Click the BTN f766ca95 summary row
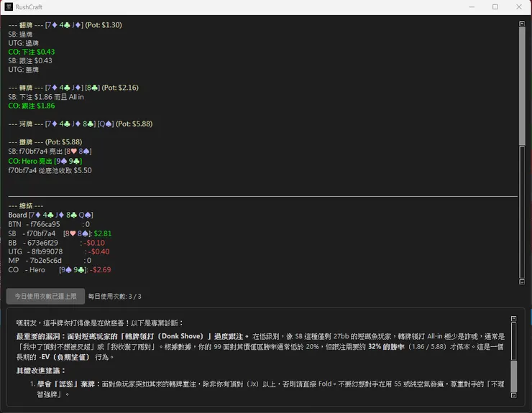The width and height of the screenshot is (532, 413). pyautogui.click(x=49, y=224)
